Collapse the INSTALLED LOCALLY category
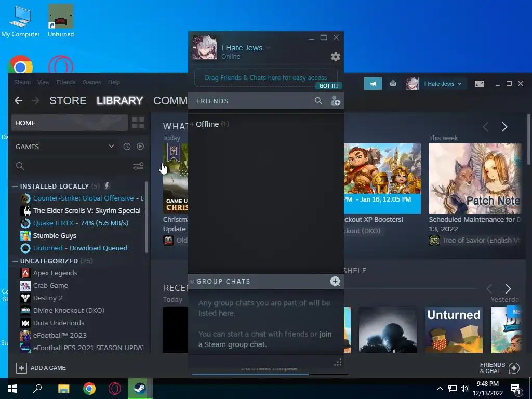Screen dimensions: 532x399 click(x=15, y=187)
